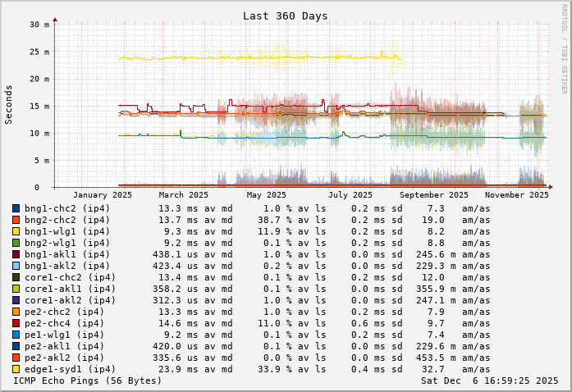Select the September 2025 x-axis label
The width and height of the screenshot is (572, 392).
click(x=434, y=195)
